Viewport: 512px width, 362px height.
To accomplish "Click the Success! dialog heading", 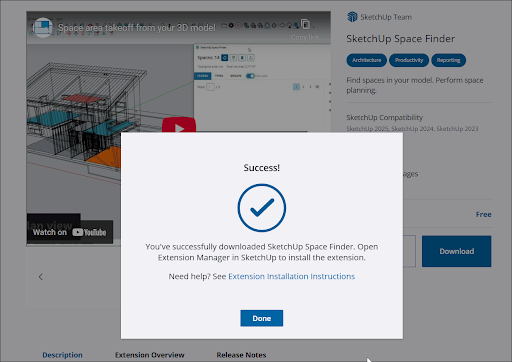I will (x=262, y=168).
